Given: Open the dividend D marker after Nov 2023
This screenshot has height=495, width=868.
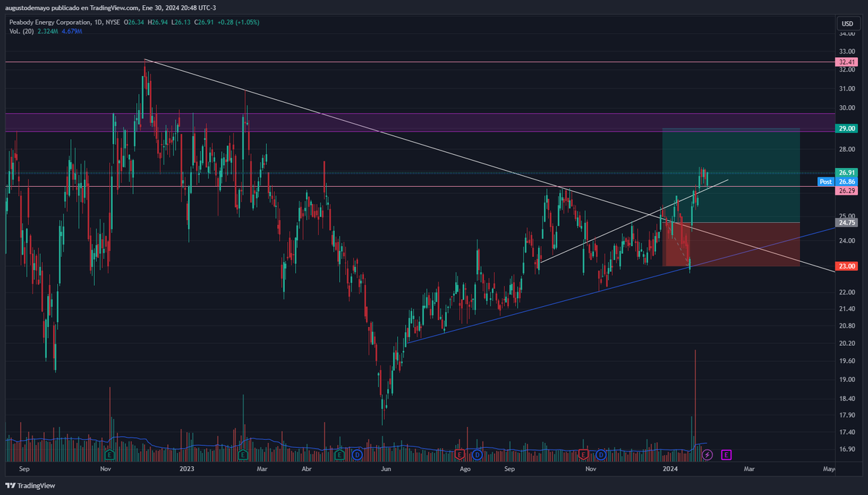Looking at the screenshot, I should (x=601, y=454).
